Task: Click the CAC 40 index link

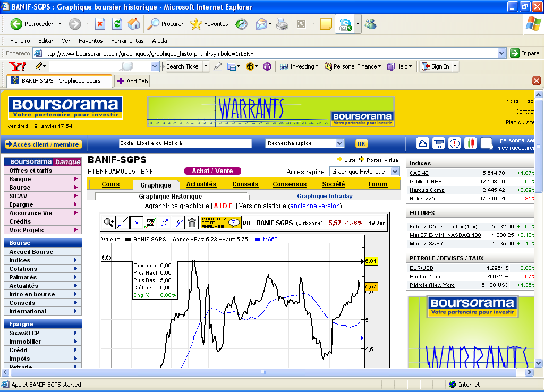Action: (419, 173)
